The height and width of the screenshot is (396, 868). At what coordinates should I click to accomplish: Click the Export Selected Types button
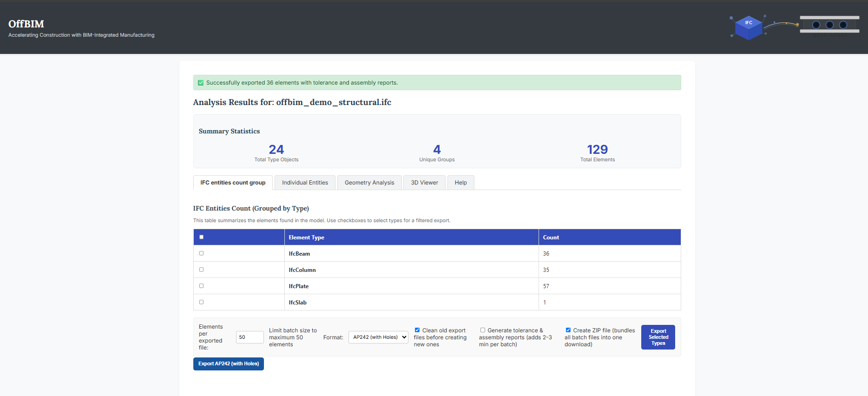pos(658,337)
